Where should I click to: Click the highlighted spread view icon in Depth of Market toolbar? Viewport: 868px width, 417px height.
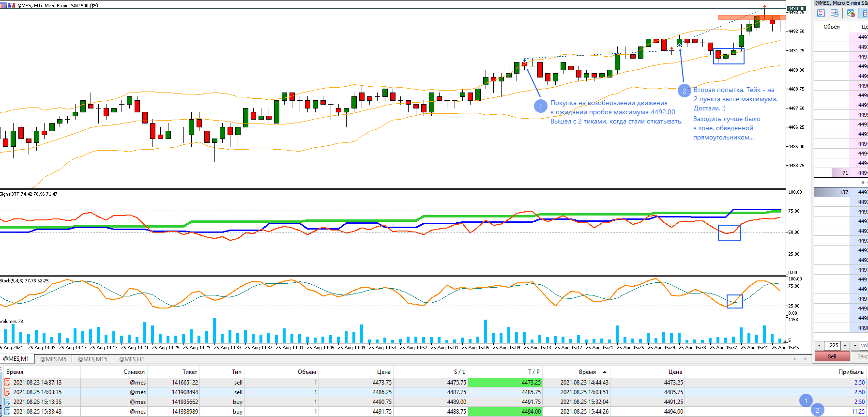point(865,14)
